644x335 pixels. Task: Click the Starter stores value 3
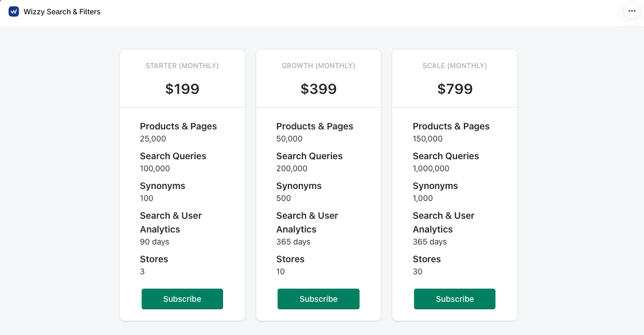pyautogui.click(x=143, y=271)
